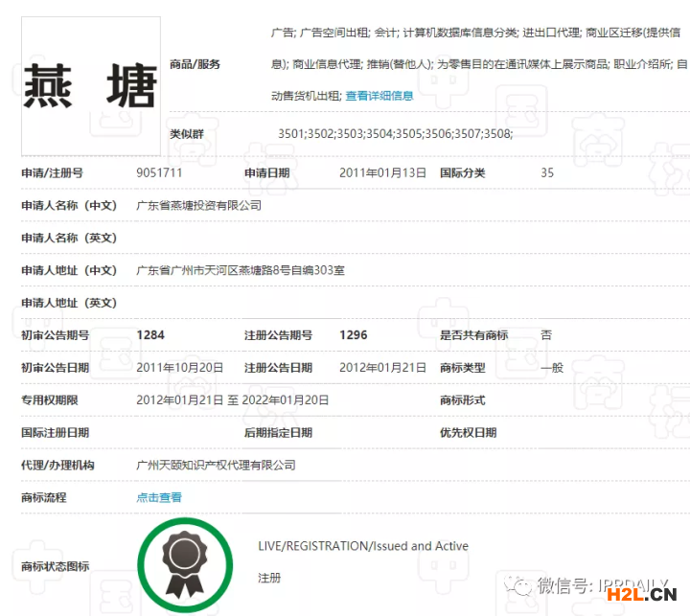Click the application date 2011年01月13日
Screen dimensions: 690x616
point(382,173)
